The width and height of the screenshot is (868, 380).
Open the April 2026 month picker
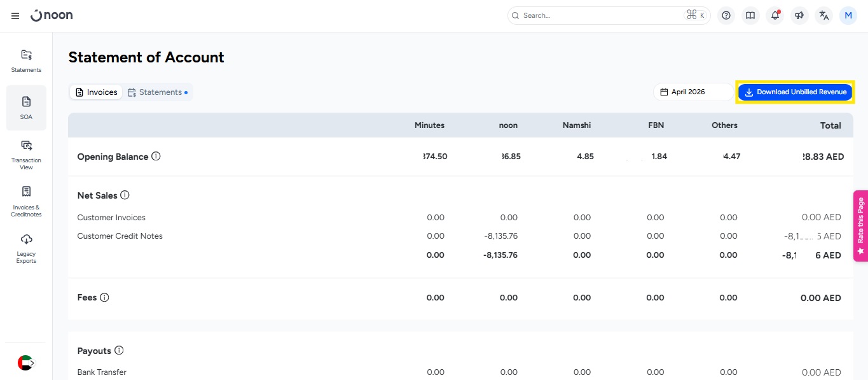(693, 92)
